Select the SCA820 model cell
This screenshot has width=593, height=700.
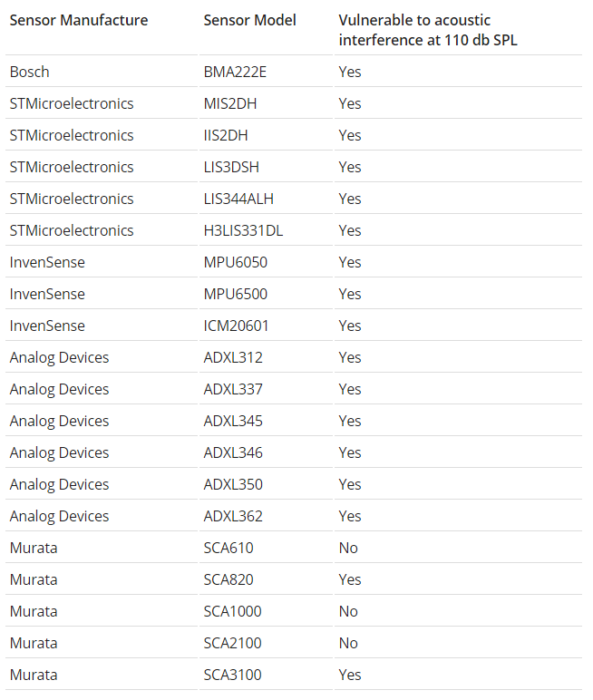coord(228,579)
